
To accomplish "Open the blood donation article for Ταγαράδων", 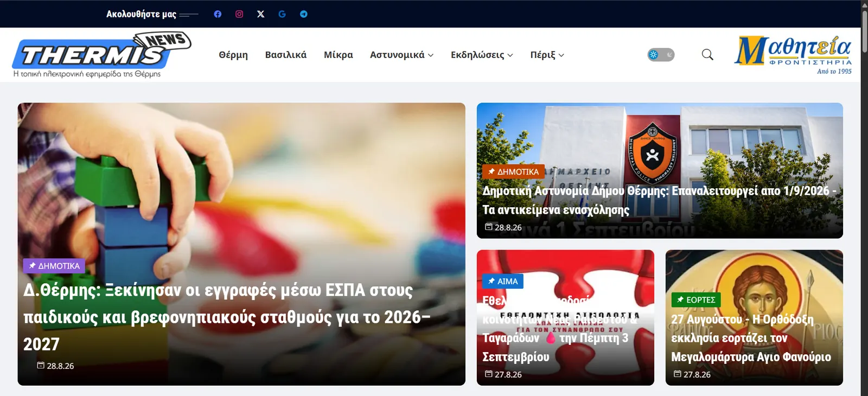I will [560, 329].
